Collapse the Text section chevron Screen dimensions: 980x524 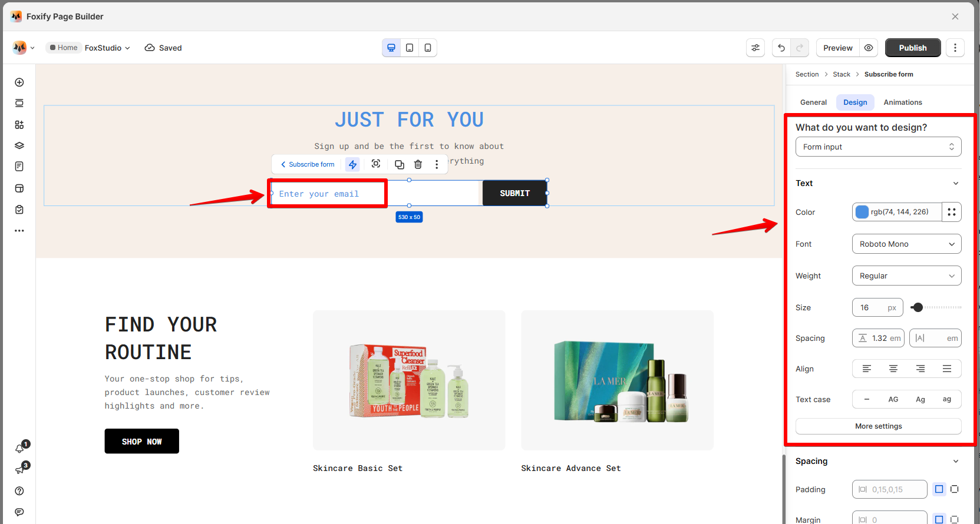point(955,183)
